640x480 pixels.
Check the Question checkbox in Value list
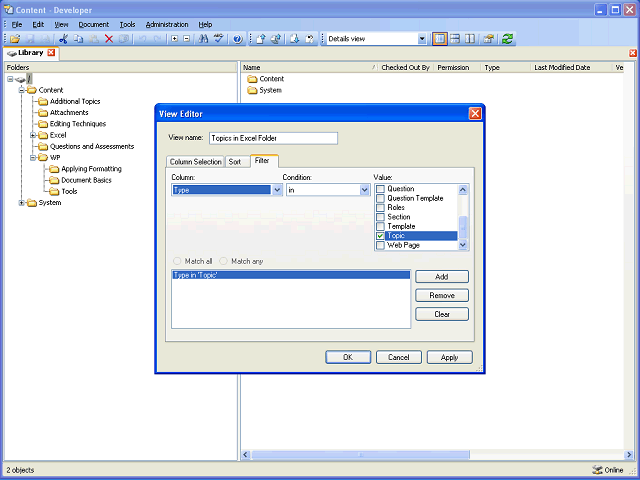point(380,189)
